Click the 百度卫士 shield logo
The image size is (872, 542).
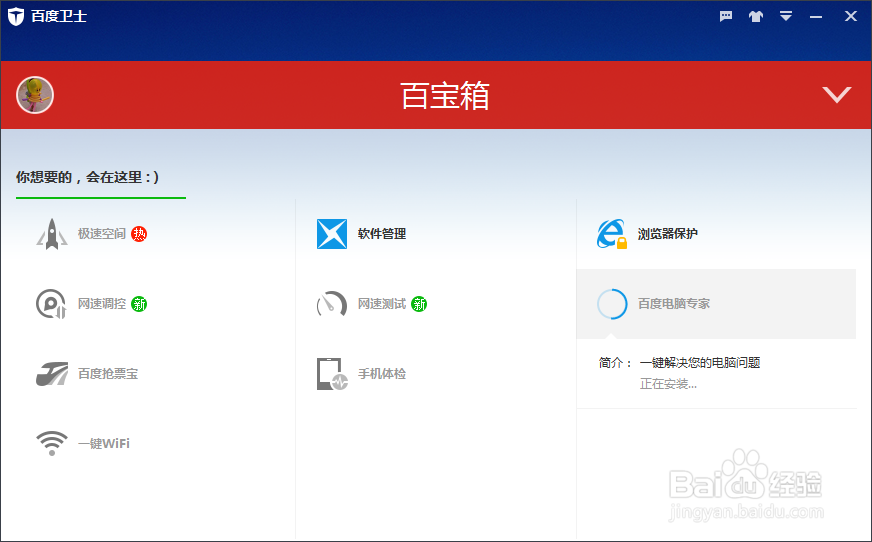tap(16, 16)
